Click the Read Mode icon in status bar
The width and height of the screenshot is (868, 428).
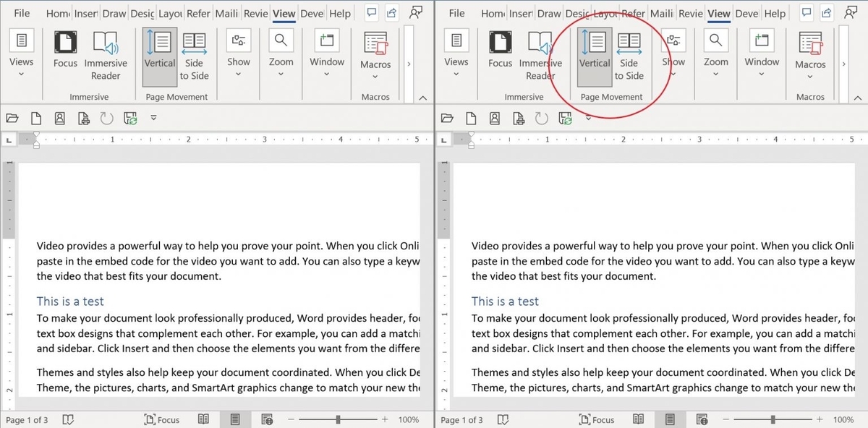tap(203, 419)
